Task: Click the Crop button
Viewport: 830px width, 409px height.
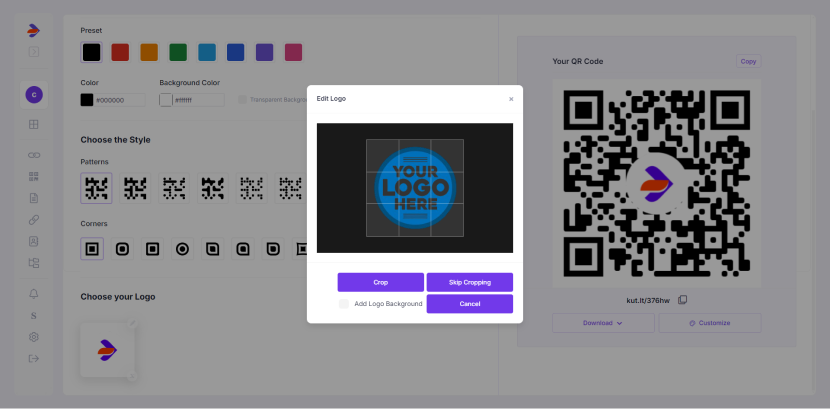Action: click(x=381, y=283)
